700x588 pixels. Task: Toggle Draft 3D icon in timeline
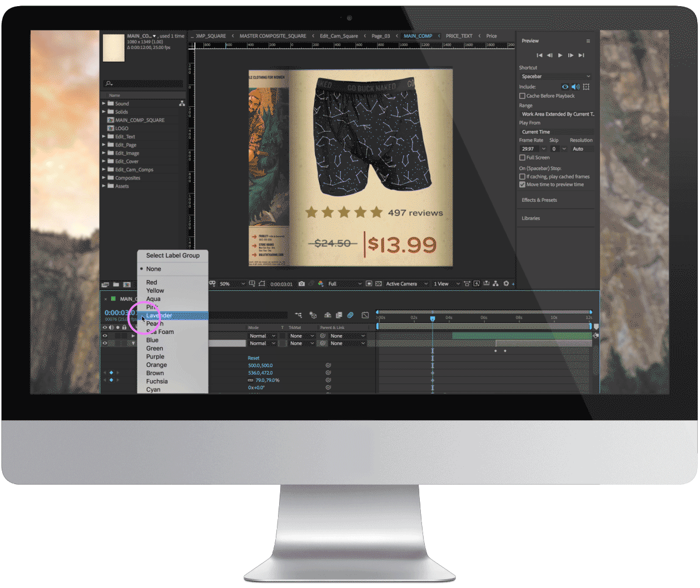pos(313,315)
